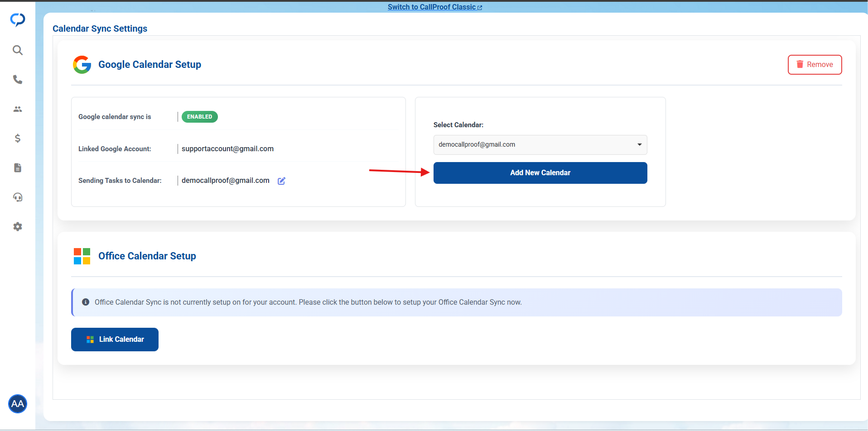This screenshot has height=431, width=868.
Task: Edit the Sending Tasks to Calendar value
Action: (x=281, y=181)
